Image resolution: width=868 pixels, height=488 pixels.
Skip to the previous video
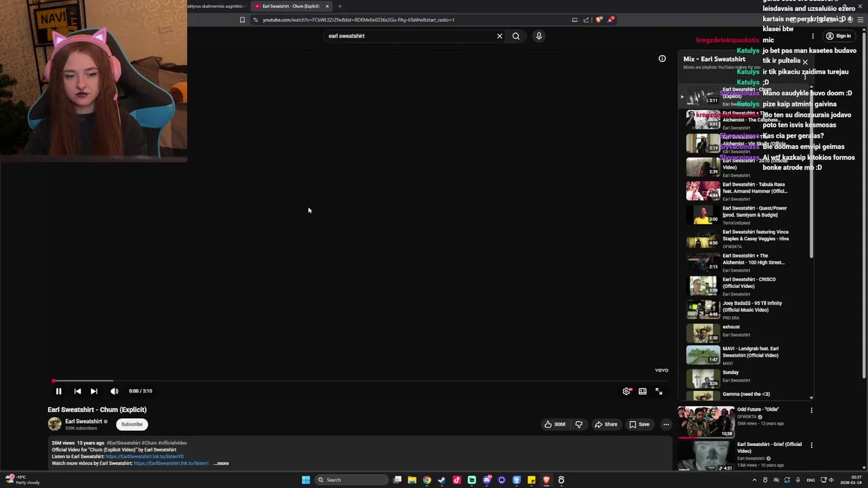(77, 391)
